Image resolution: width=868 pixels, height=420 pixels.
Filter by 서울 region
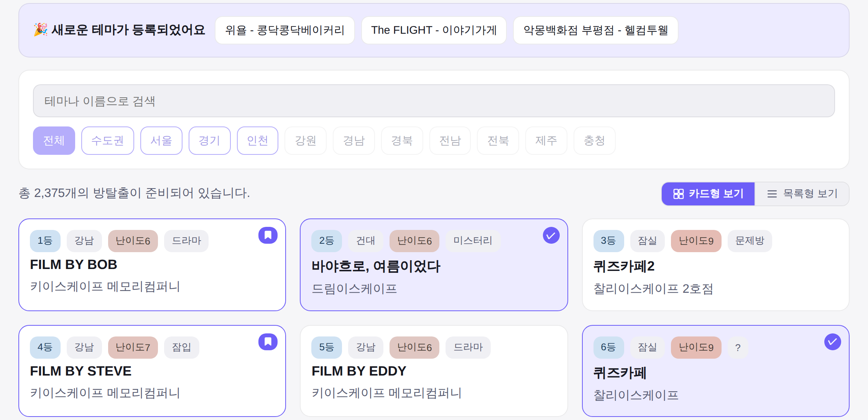click(161, 141)
